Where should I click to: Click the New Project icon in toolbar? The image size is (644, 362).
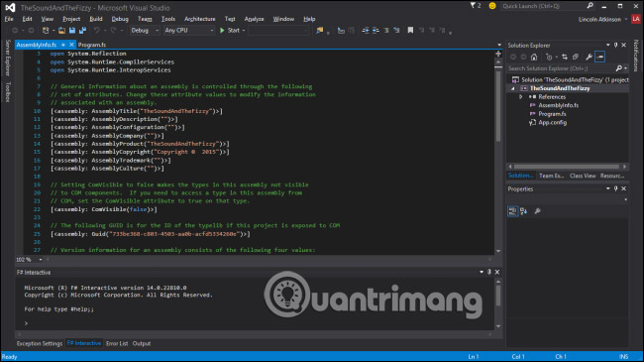pos(46,30)
